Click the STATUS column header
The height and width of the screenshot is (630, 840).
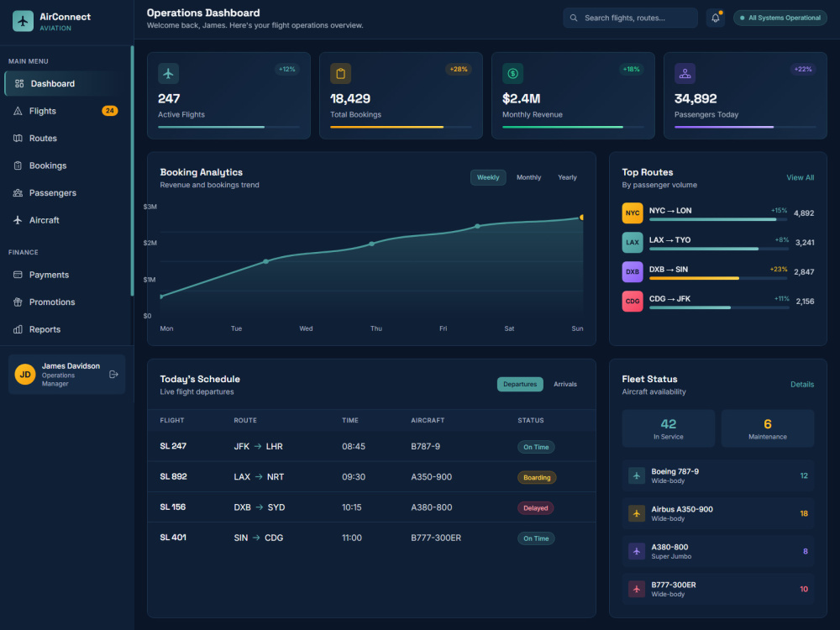530,421
